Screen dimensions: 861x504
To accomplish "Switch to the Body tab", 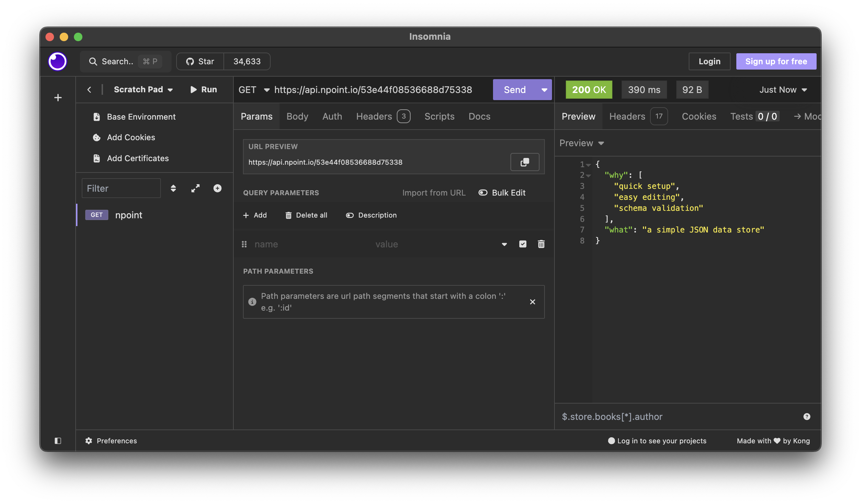I will click(297, 116).
